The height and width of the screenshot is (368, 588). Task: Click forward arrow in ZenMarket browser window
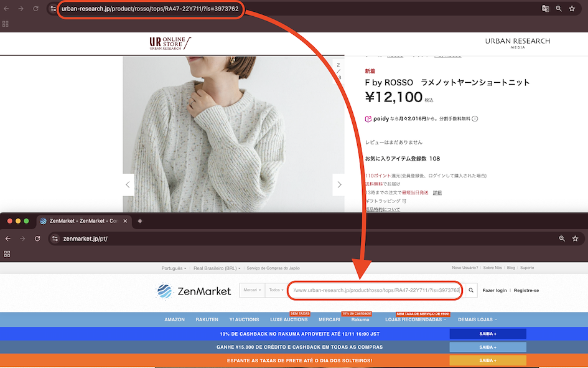click(22, 238)
